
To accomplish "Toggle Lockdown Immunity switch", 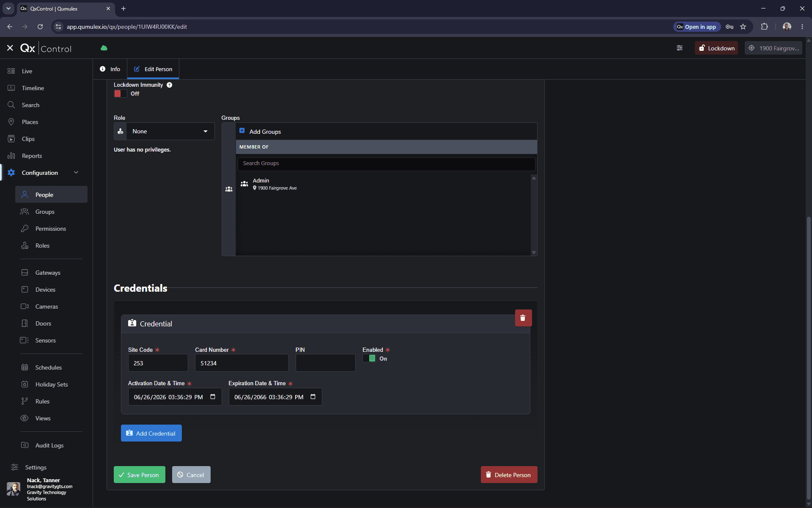I will click(121, 94).
